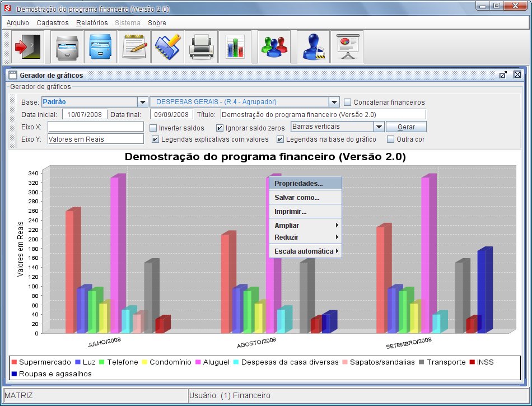Click the Transporte legend color swatch
This screenshot has height=406, width=532.
422,362
